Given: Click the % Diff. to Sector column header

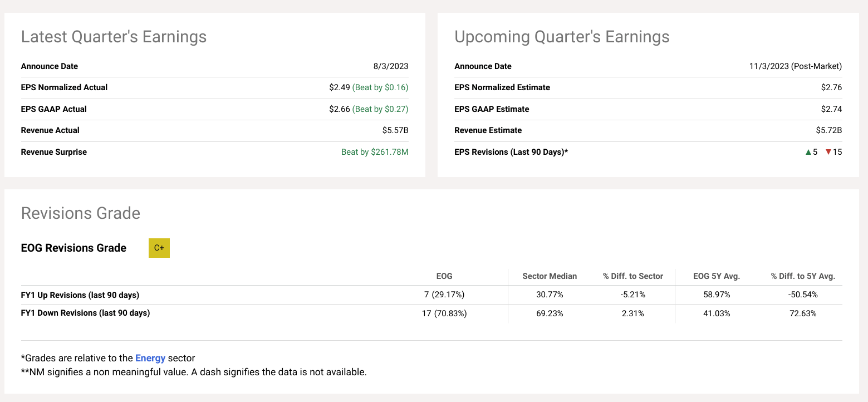Looking at the screenshot, I should pyautogui.click(x=633, y=276).
